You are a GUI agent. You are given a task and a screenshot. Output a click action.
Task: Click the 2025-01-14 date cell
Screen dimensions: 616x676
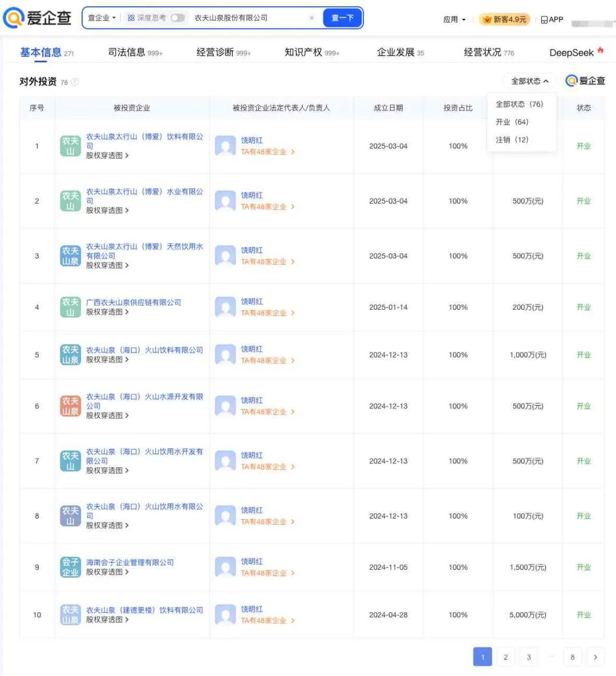tap(388, 307)
